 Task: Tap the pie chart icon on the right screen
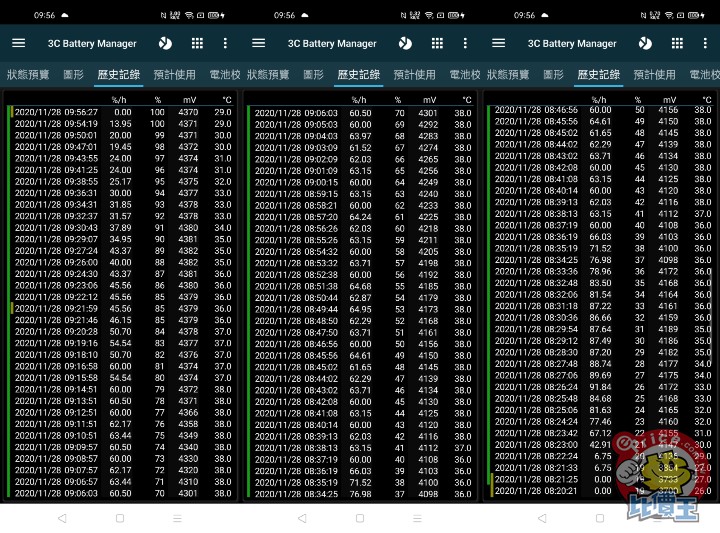click(645, 43)
